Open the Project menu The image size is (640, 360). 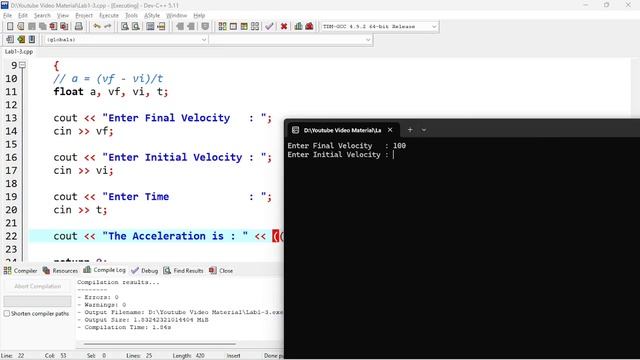84,15
